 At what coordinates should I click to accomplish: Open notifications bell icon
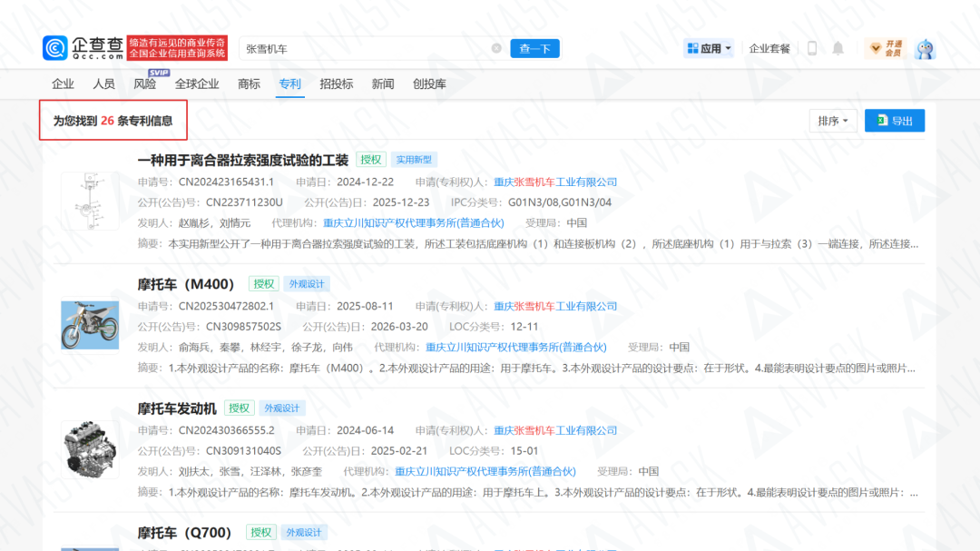tap(838, 48)
